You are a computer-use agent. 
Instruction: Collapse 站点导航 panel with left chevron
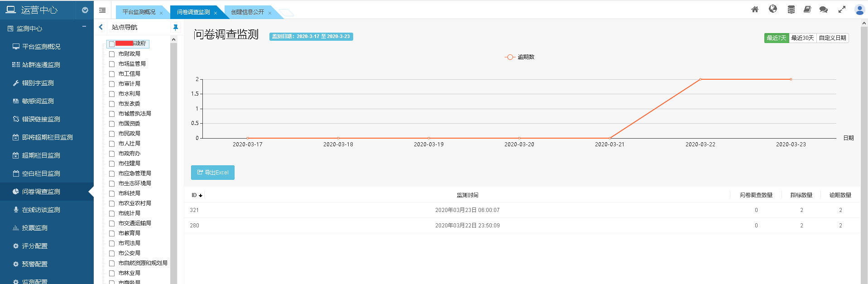click(x=101, y=27)
